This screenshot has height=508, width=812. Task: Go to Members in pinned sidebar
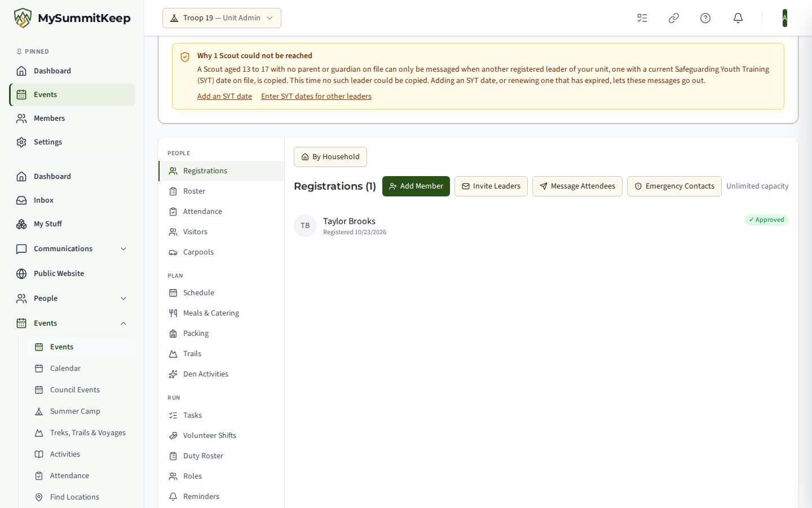tap(72, 119)
